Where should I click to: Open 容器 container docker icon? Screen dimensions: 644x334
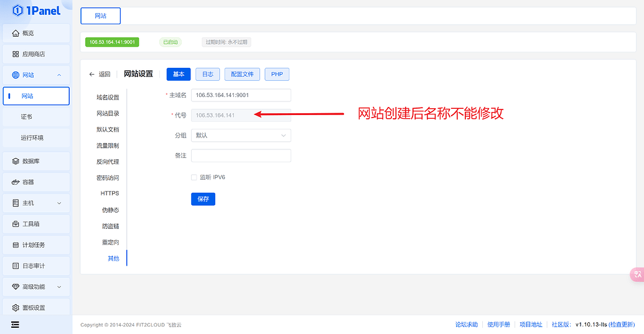click(16, 182)
